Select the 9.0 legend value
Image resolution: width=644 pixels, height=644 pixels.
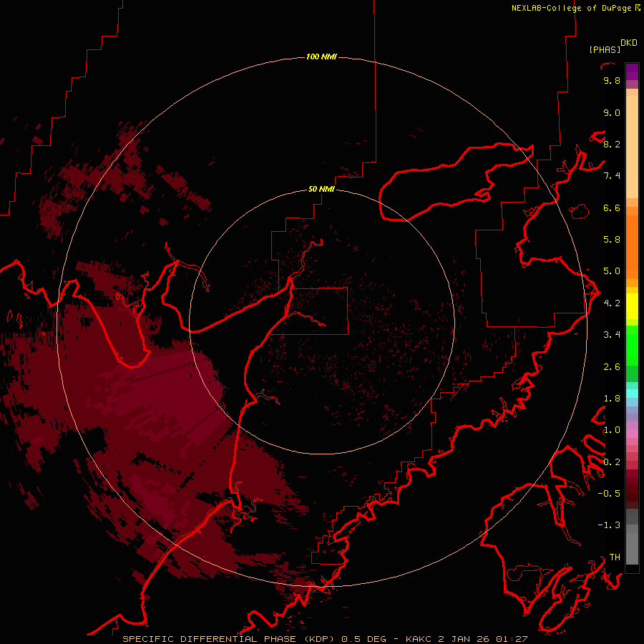point(612,112)
